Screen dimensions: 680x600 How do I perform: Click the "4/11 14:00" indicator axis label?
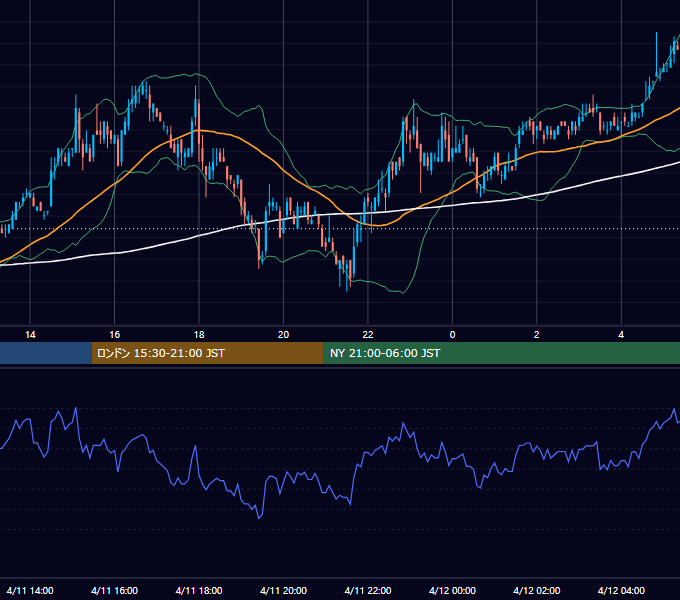point(30,590)
